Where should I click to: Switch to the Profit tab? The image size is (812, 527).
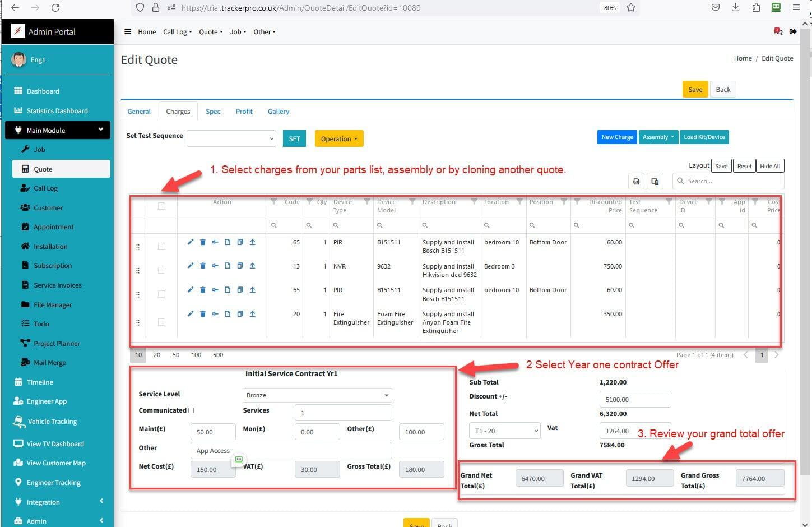pos(244,112)
